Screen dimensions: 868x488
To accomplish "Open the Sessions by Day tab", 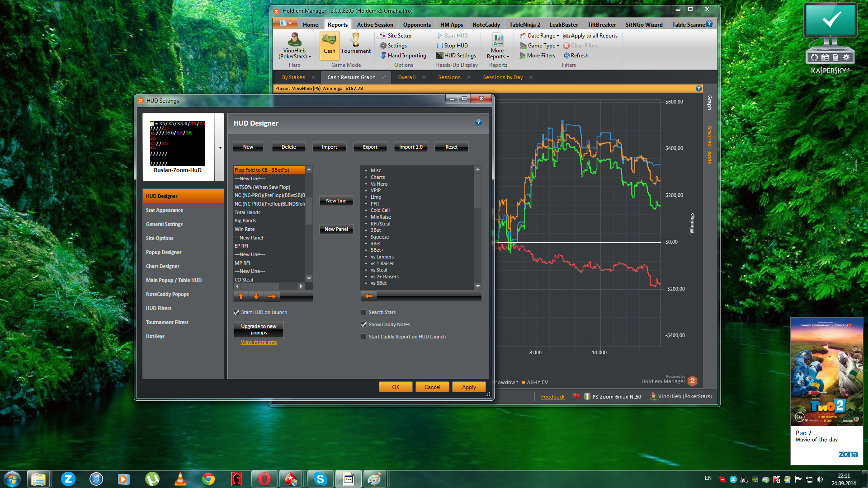I will (x=502, y=78).
